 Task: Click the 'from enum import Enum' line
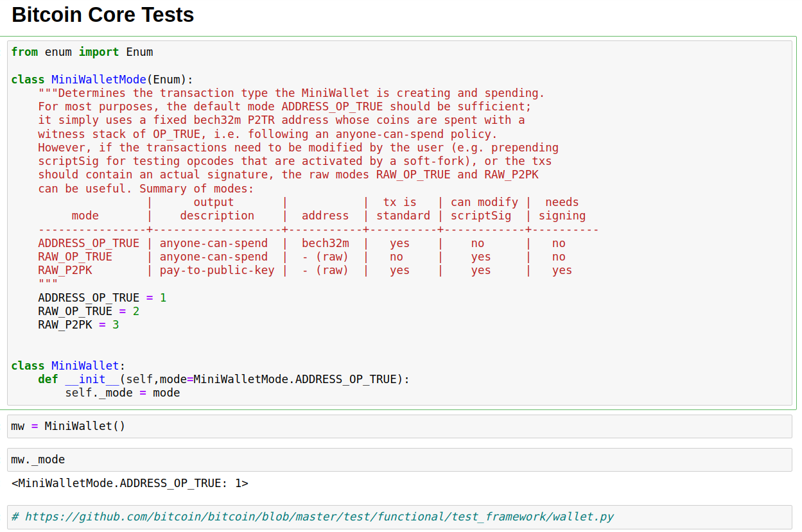[82, 52]
